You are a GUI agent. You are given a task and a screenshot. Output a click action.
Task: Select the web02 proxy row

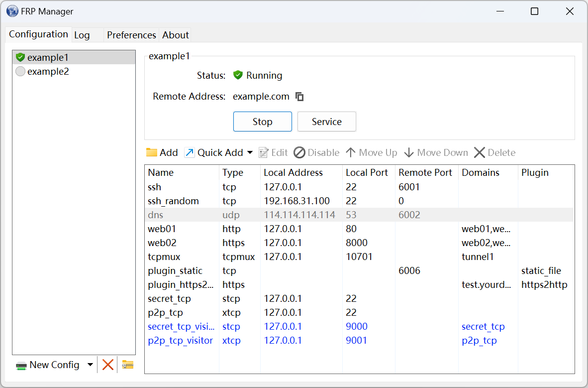[x=359, y=243]
